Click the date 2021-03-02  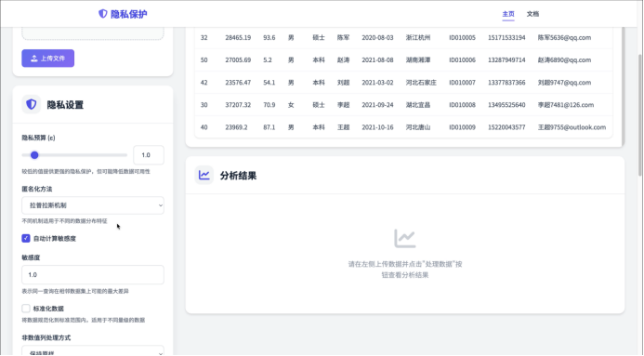(377, 83)
